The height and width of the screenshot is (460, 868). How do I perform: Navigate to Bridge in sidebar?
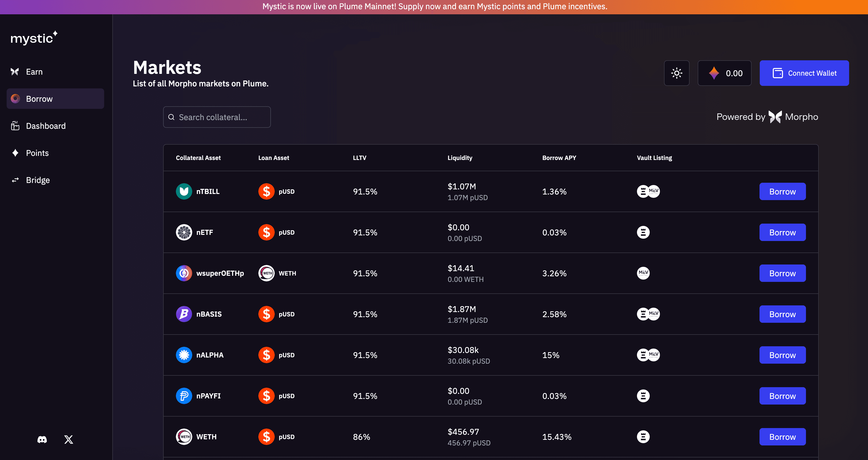click(38, 180)
